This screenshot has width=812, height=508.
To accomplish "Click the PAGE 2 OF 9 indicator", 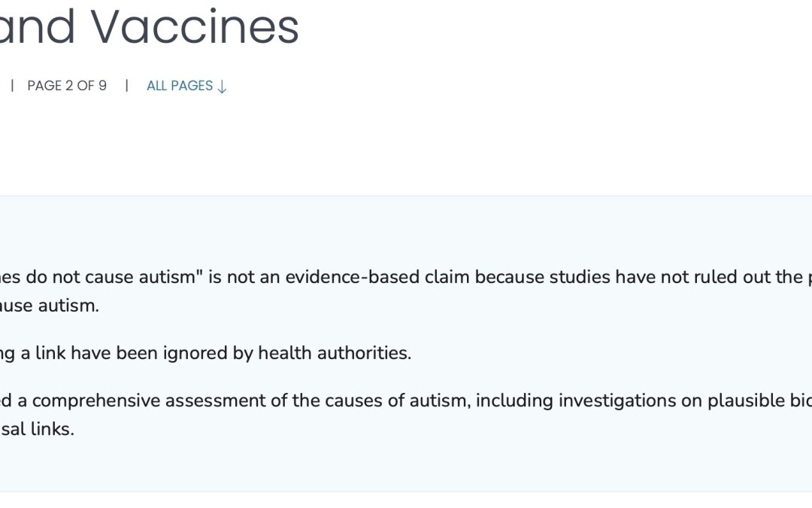I will (x=67, y=86).
